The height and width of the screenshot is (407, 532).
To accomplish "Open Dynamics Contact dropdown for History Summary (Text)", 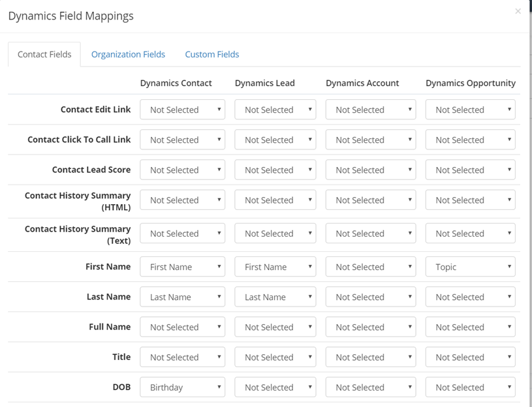I will 183,233.
